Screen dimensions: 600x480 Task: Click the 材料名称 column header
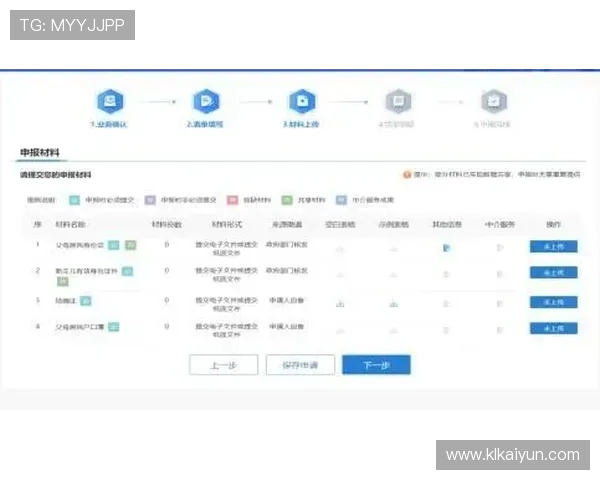pyautogui.click(x=70, y=225)
